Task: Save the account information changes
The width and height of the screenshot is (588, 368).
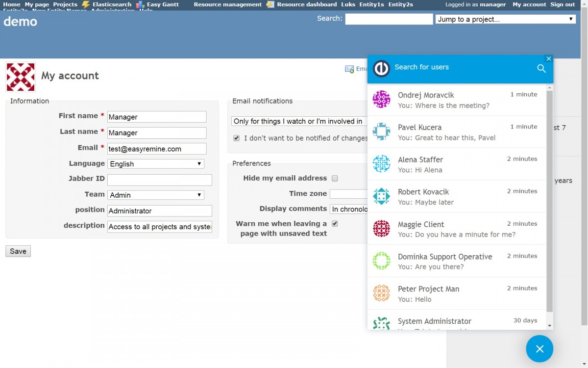Action: [x=18, y=251]
